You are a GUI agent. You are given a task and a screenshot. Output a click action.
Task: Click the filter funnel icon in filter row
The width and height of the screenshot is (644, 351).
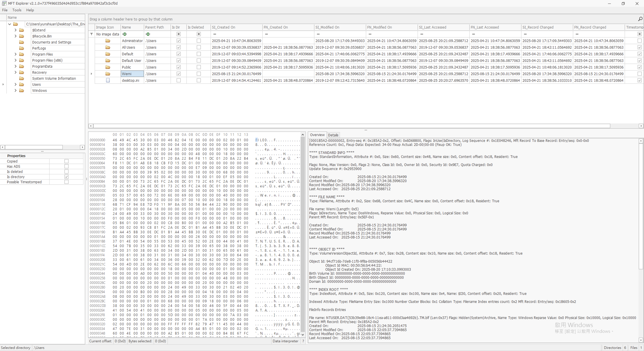tap(91, 34)
